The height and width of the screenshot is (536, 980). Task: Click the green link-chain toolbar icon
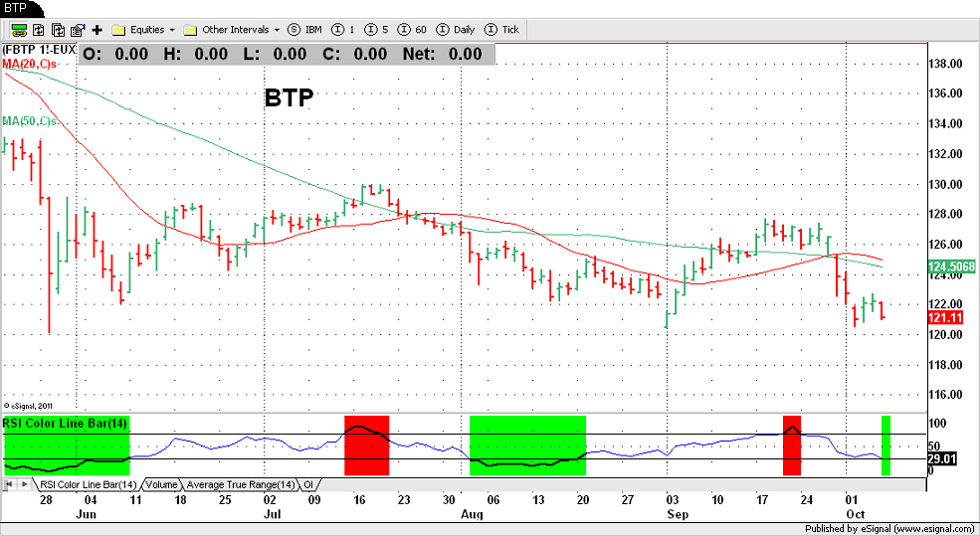pyautogui.click(x=19, y=30)
